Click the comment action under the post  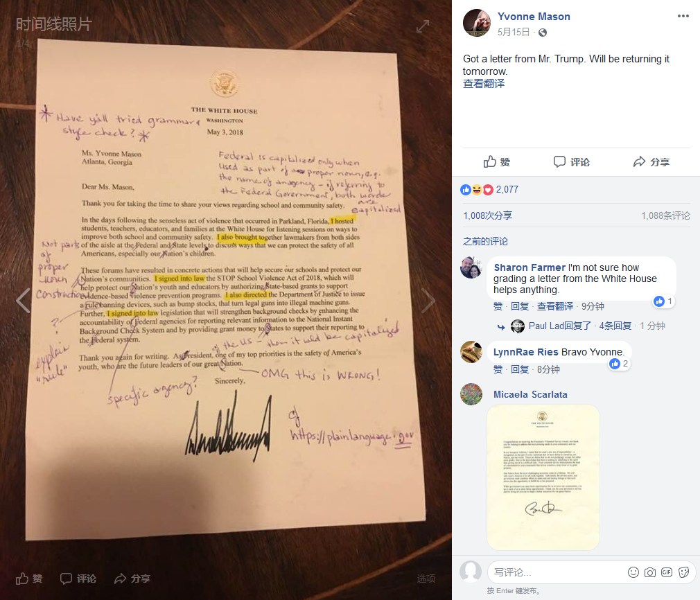tap(571, 161)
